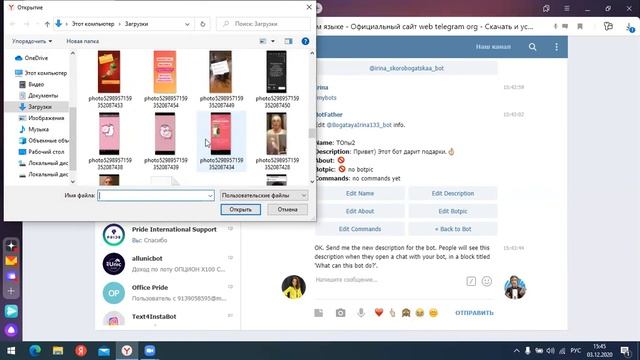Open the allunicbot chat
Screen dimensions: 640x360
pos(168,264)
